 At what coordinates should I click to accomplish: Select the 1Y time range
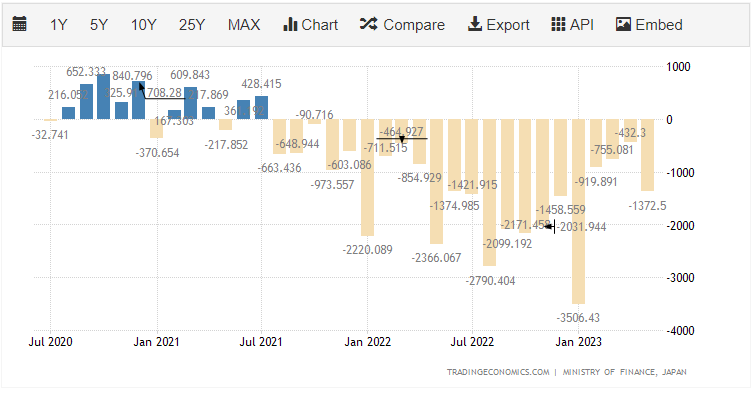(x=58, y=25)
